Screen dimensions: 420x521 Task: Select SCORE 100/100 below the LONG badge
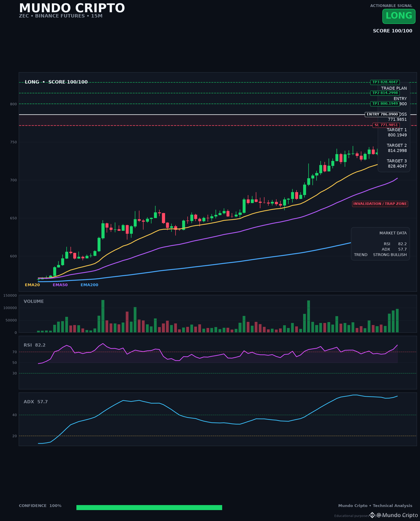pos(392,31)
